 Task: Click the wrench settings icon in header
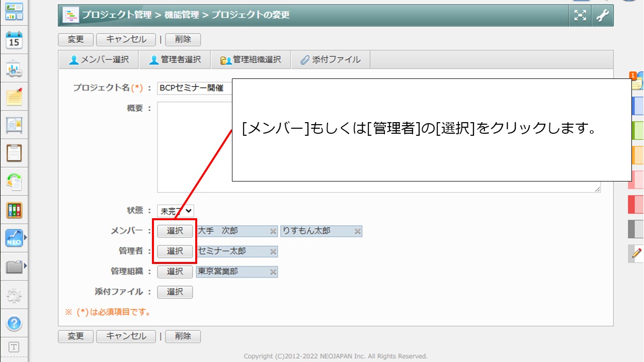click(x=602, y=16)
